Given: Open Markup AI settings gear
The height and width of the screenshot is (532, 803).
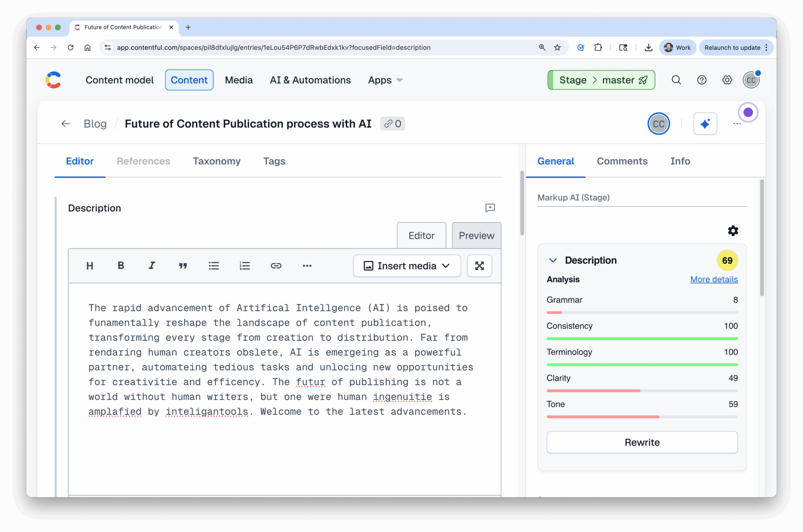Looking at the screenshot, I should coord(733,231).
